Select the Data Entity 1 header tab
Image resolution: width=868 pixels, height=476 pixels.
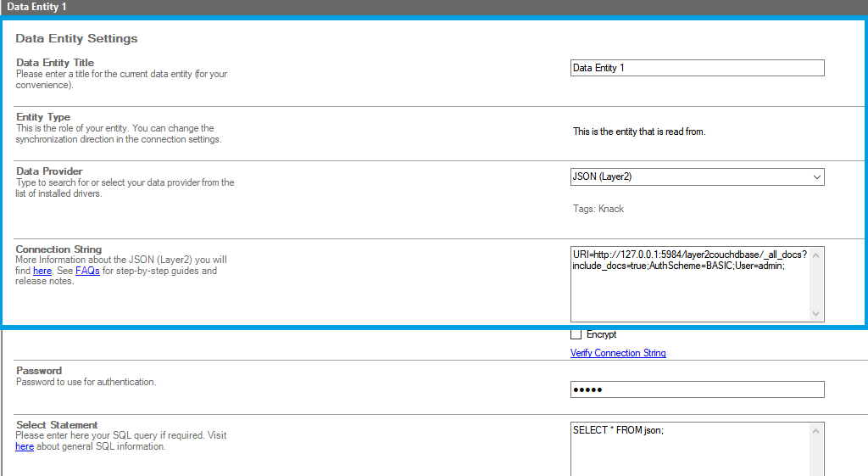click(x=36, y=7)
